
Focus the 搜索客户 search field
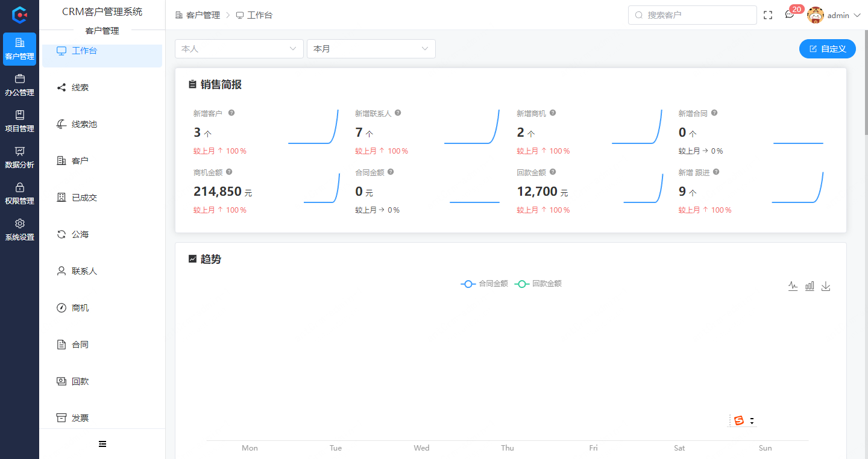(x=692, y=15)
